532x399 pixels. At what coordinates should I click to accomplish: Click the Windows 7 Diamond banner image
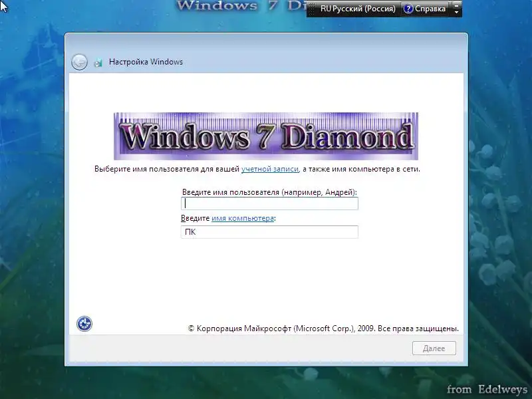(266, 136)
